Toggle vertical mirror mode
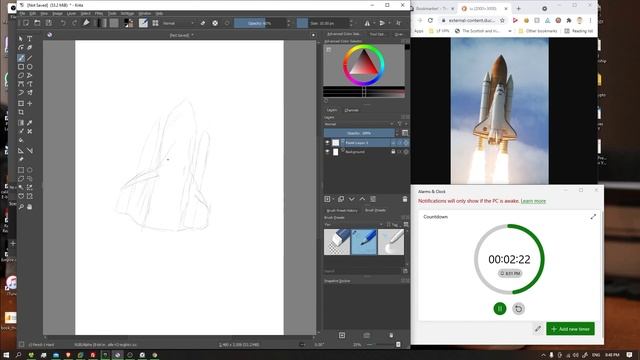 [x=382, y=23]
